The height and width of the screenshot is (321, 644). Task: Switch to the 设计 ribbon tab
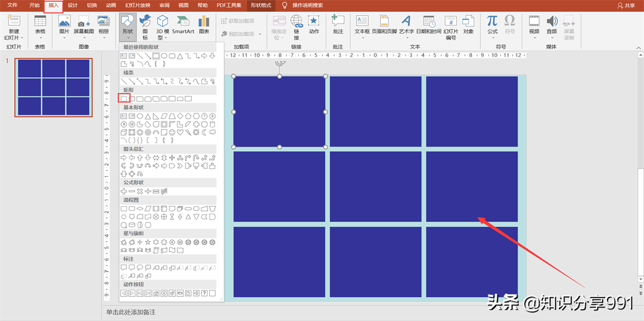(73, 5)
